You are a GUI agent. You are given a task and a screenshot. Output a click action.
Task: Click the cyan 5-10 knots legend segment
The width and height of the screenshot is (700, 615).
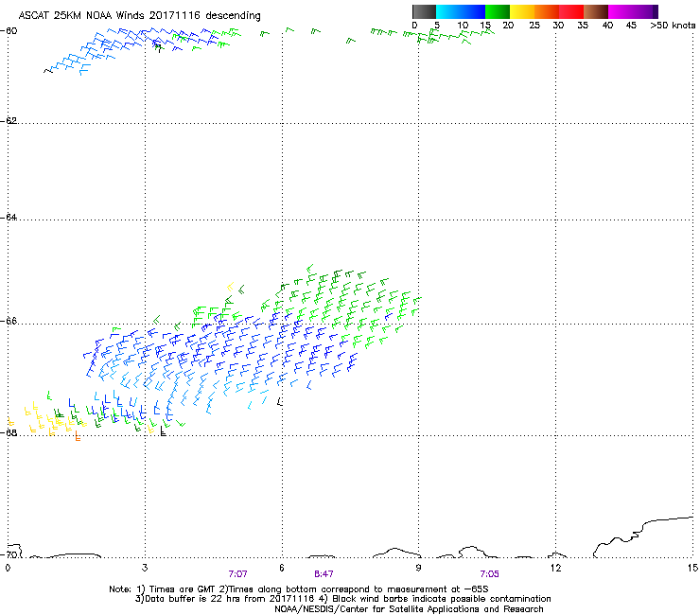coord(448,11)
